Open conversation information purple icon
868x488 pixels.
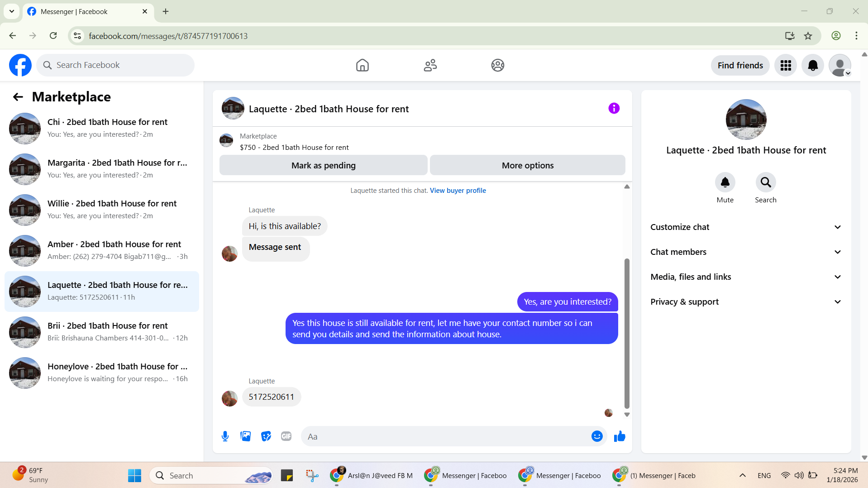[614, 108]
